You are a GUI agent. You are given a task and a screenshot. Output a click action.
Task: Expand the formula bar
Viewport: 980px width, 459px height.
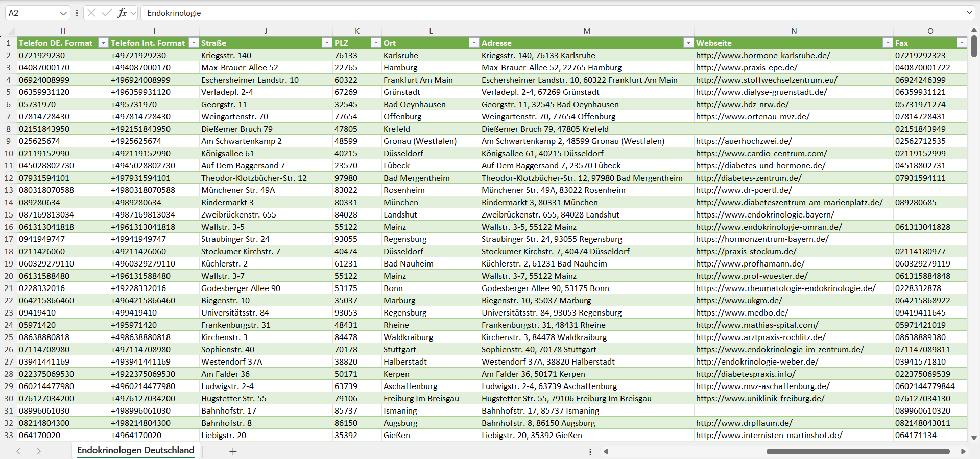(969, 13)
